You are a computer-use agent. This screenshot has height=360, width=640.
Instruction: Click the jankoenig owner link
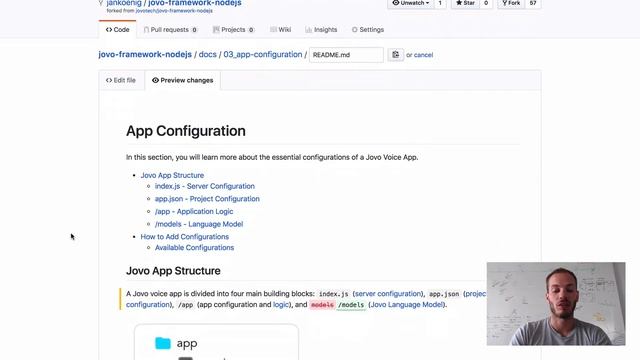pyautogui.click(x=124, y=3)
